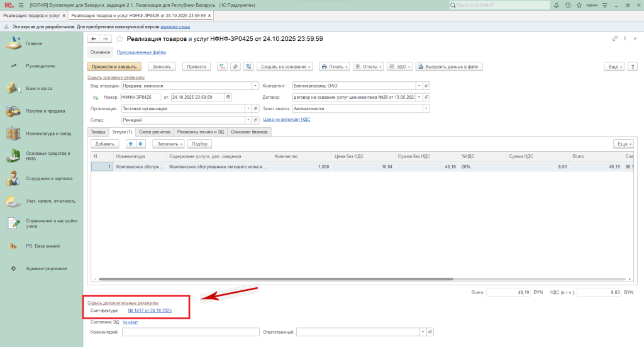
Task: Open the history clock icon
Action: pos(568,5)
